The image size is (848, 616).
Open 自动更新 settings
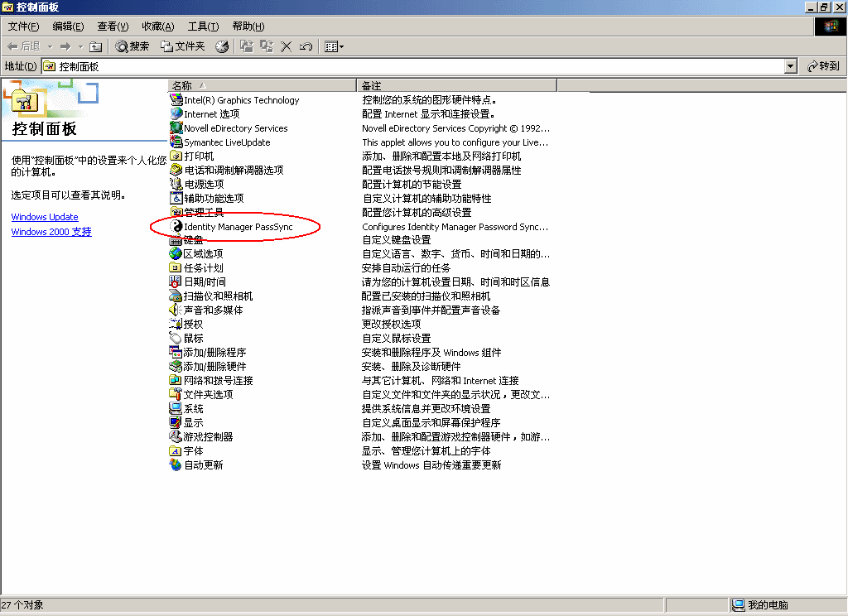click(x=202, y=464)
